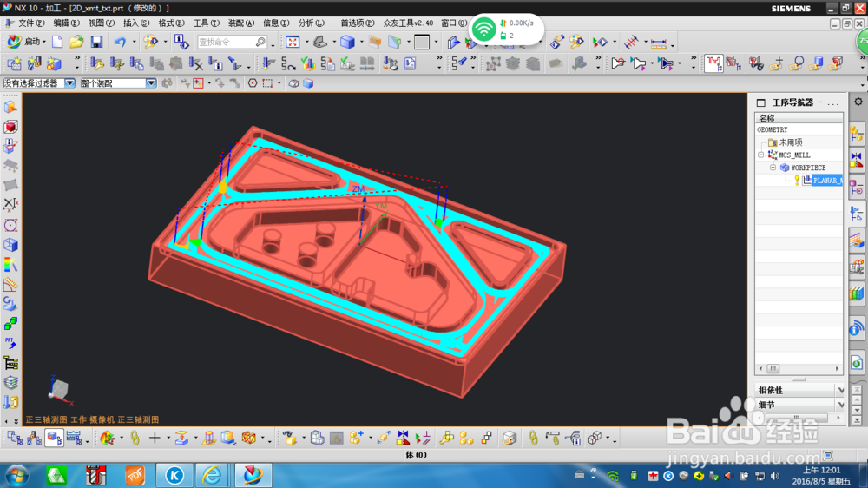
Task: Click the Verify Tool Path icon
Action: [308, 63]
